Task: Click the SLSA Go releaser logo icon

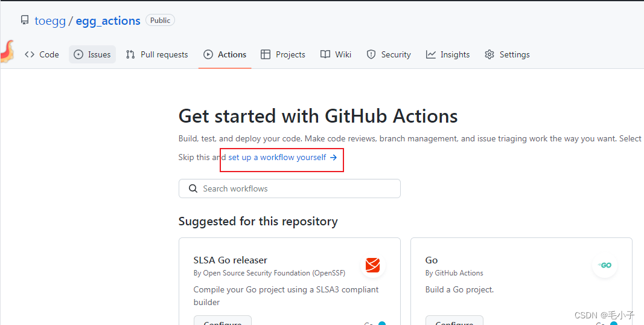Action: click(x=372, y=265)
